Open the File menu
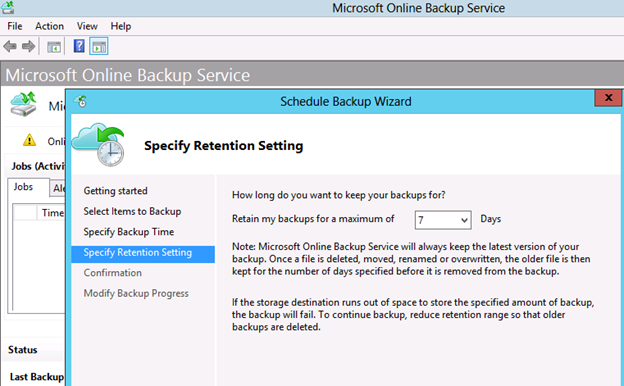This screenshot has height=386, width=624. pyautogui.click(x=15, y=26)
